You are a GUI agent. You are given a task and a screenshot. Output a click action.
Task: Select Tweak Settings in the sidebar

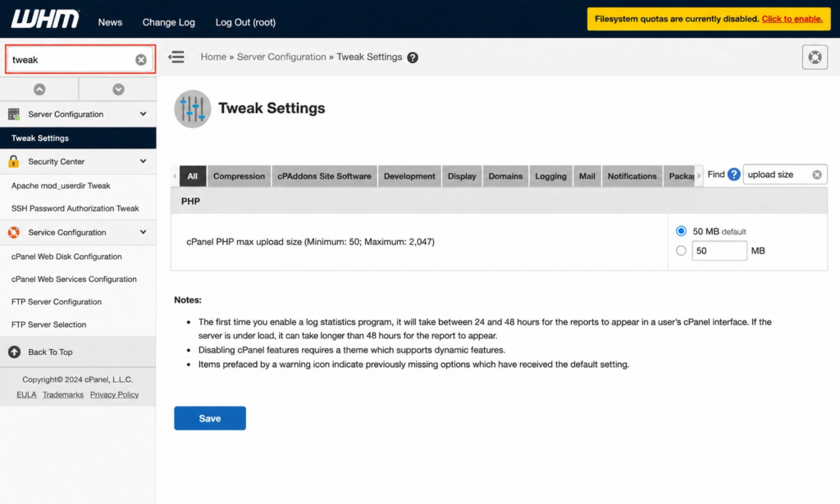point(78,138)
